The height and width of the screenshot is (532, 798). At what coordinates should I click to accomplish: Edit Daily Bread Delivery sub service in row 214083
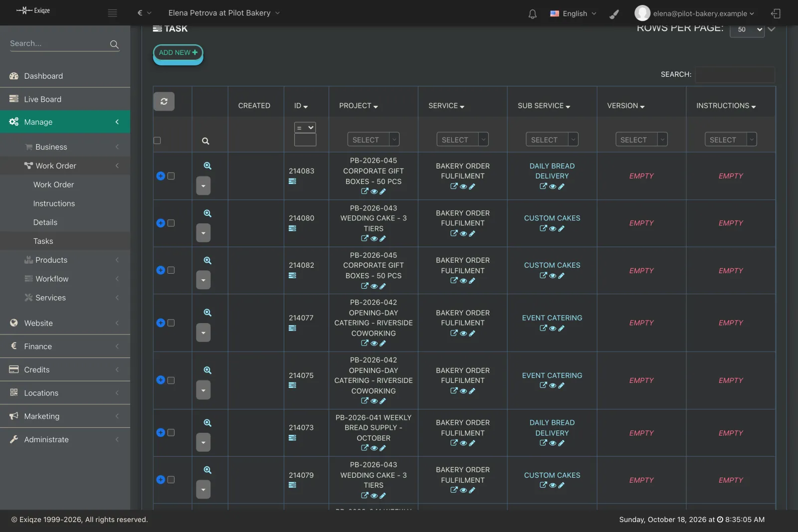click(561, 186)
